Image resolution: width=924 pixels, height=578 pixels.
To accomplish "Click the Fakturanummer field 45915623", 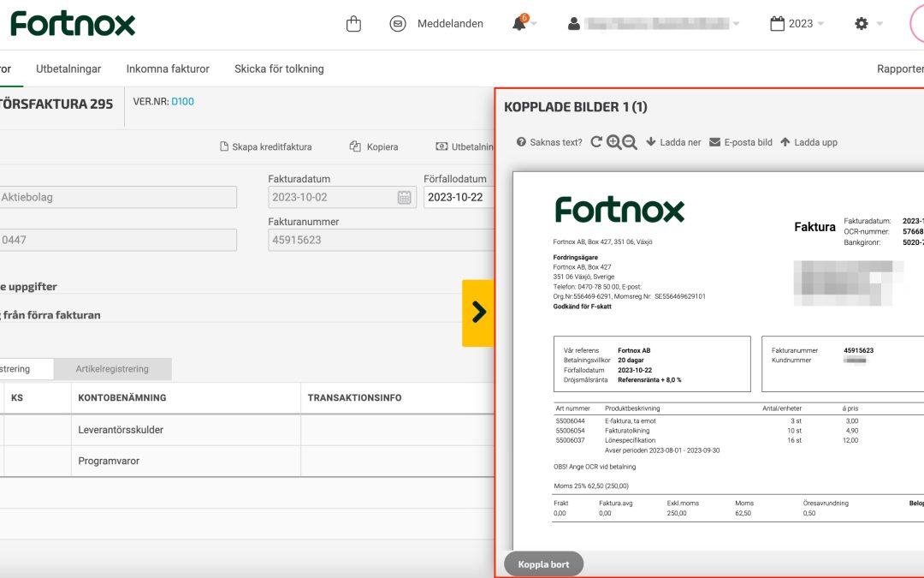I will pyautogui.click(x=381, y=240).
